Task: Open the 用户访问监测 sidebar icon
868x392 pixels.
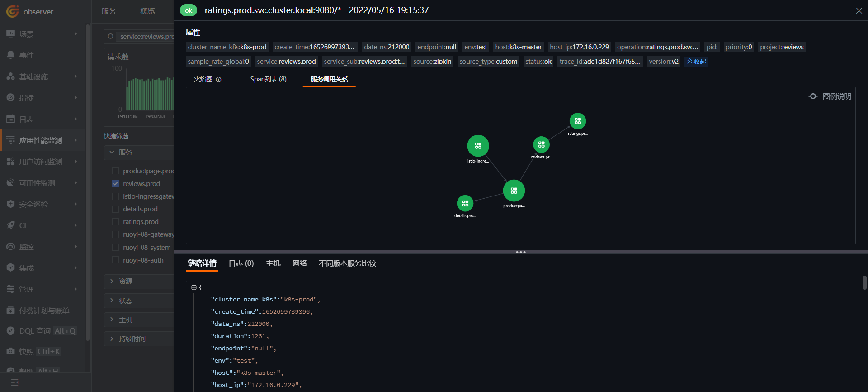Action: click(x=10, y=162)
